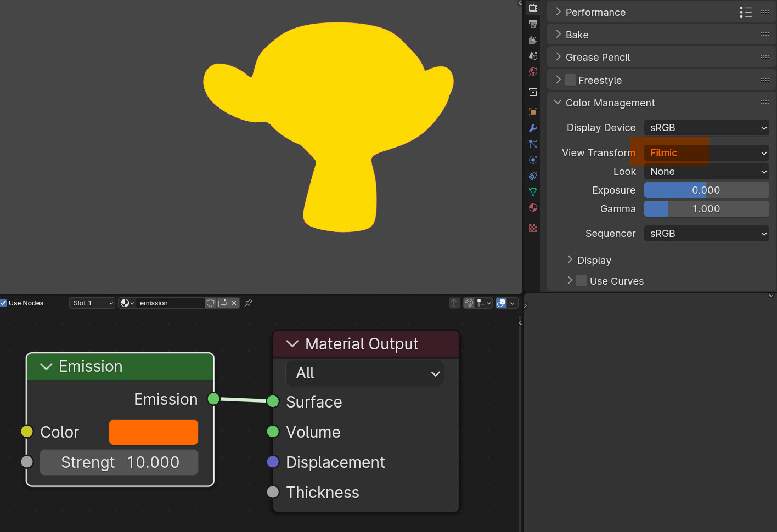Open the Object Data properties triangle icon
Image resolution: width=777 pixels, height=532 pixels.
point(533,191)
